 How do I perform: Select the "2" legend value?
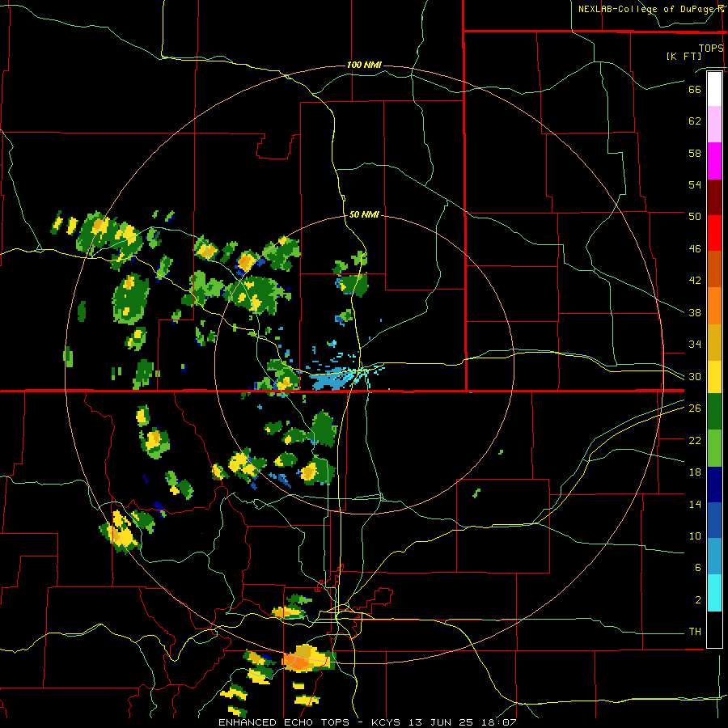698,600
